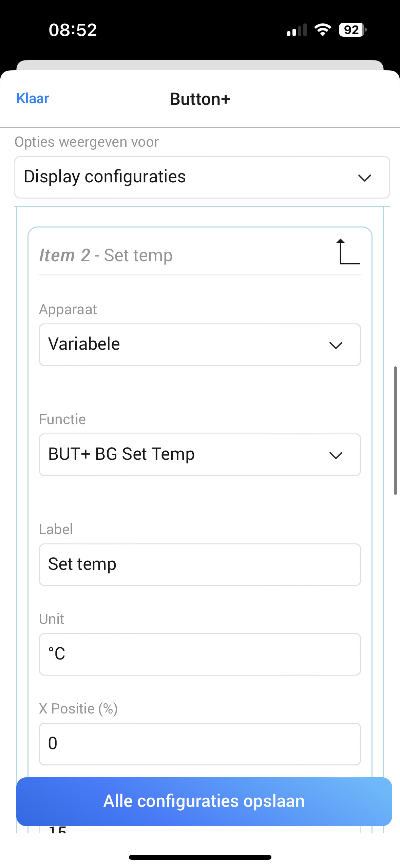This screenshot has height=868, width=400.
Task: Expand the Apparaat dropdown showing Variabele
Action: coord(200,345)
